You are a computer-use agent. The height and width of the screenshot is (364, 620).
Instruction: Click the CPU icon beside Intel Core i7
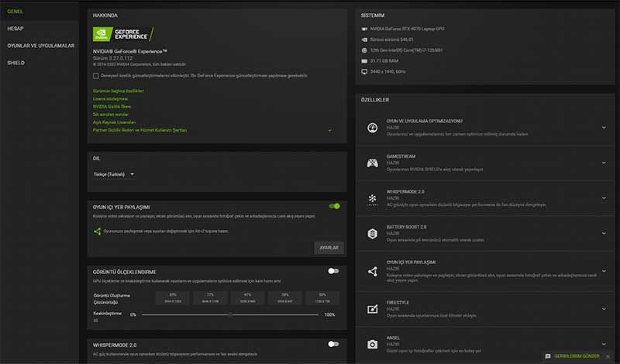364,50
